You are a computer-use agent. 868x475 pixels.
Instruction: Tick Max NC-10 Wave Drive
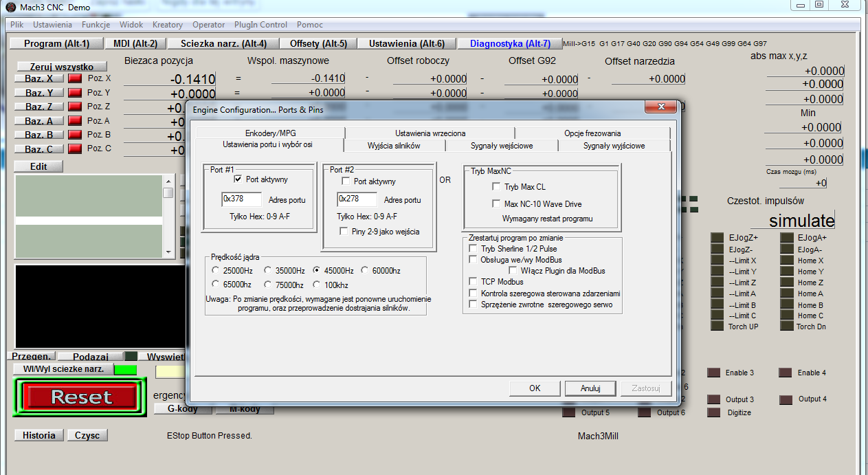coord(497,204)
